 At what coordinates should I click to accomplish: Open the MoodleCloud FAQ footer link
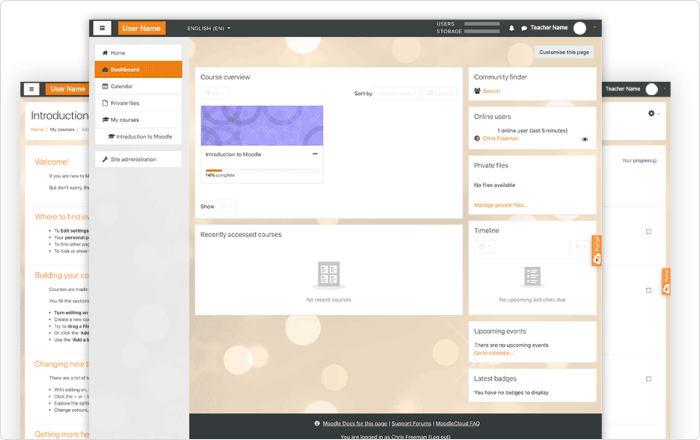click(458, 423)
